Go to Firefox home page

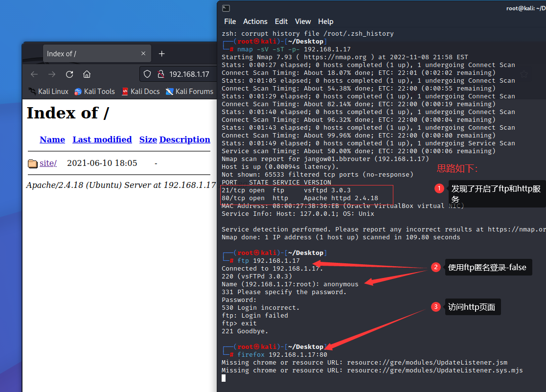click(87, 74)
